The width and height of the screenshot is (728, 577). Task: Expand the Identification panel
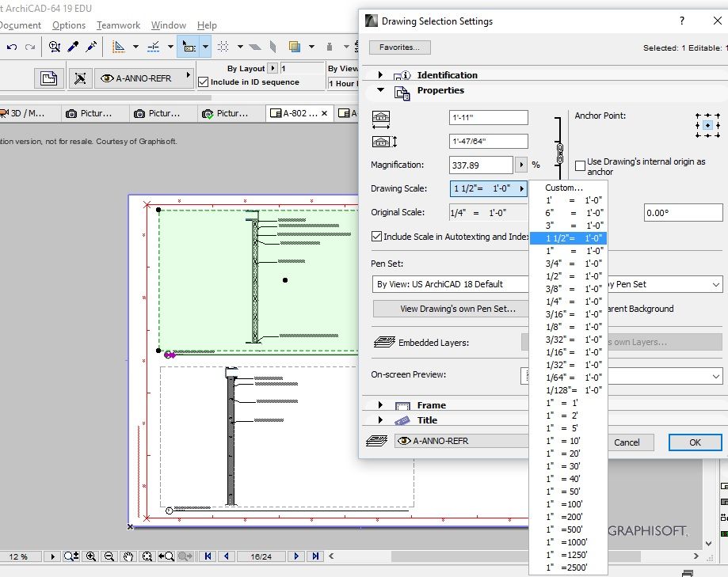(x=380, y=75)
